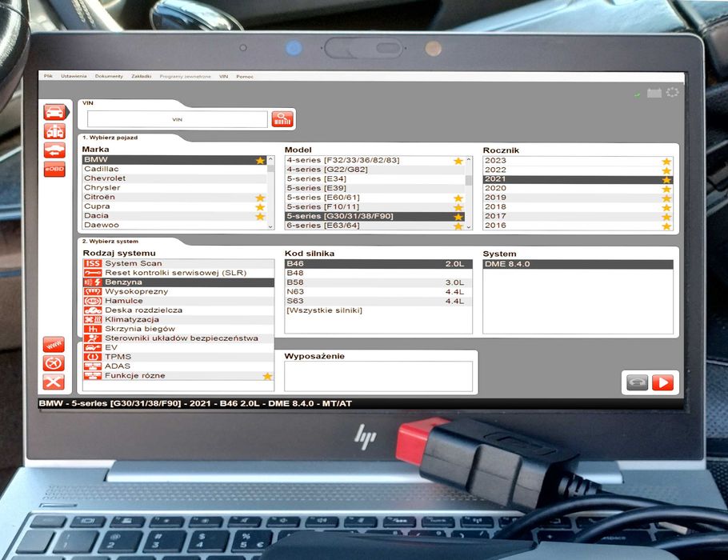Select the Skrzynia biegów gearbox icon
728x560 pixels.
coord(93,329)
